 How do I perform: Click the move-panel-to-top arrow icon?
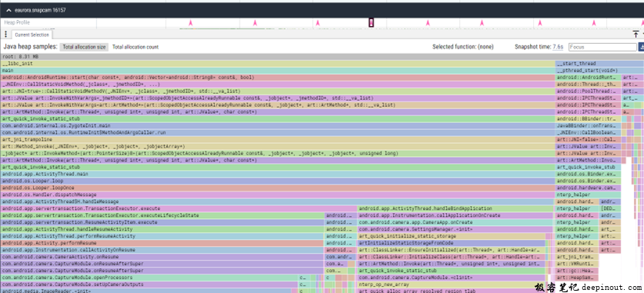(636, 35)
